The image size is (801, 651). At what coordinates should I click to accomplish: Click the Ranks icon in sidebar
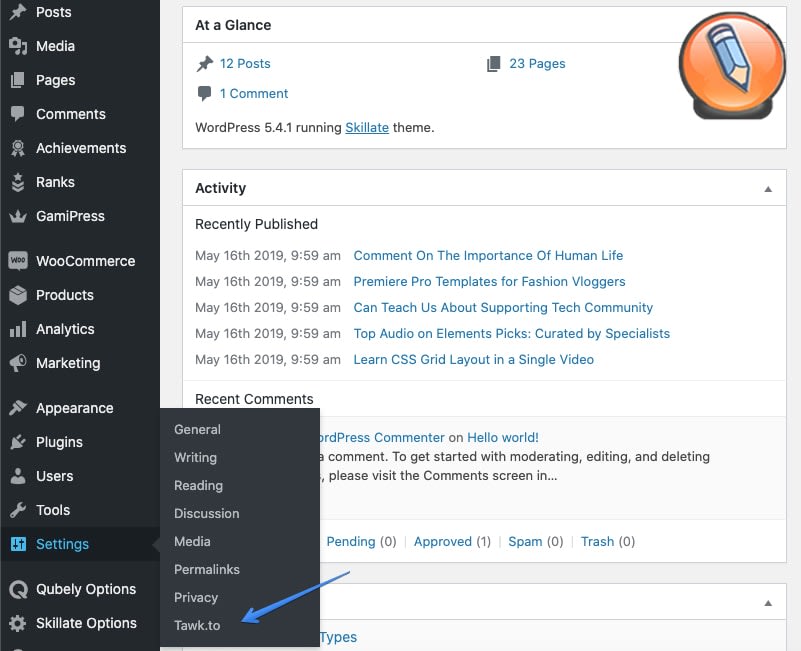click(x=18, y=182)
